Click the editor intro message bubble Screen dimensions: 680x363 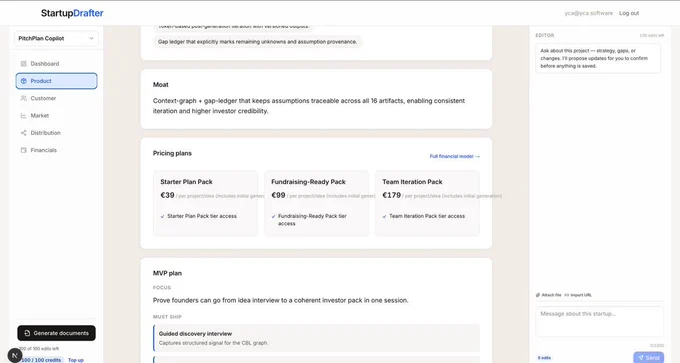[x=598, y=58]
